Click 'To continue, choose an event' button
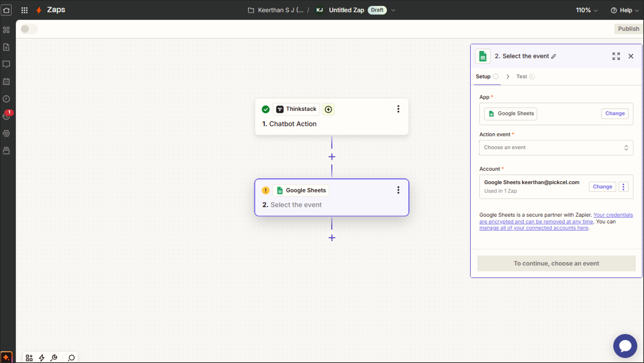 (x=556, y=264)
